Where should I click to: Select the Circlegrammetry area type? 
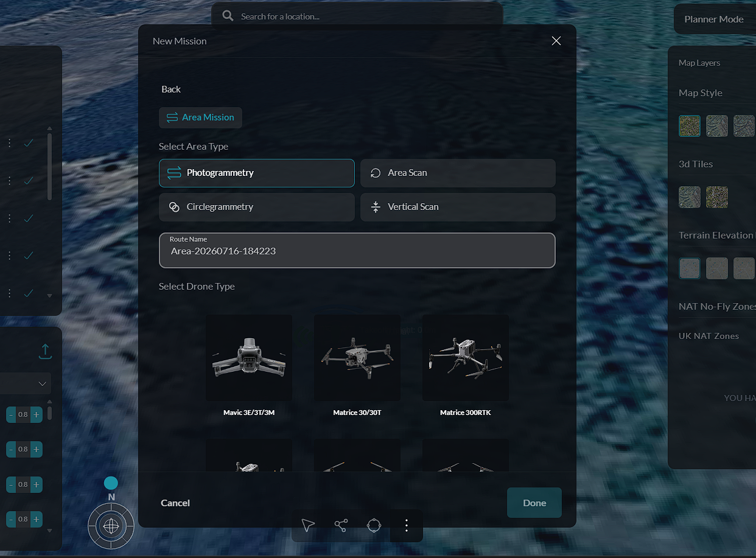tap(257, 207)
